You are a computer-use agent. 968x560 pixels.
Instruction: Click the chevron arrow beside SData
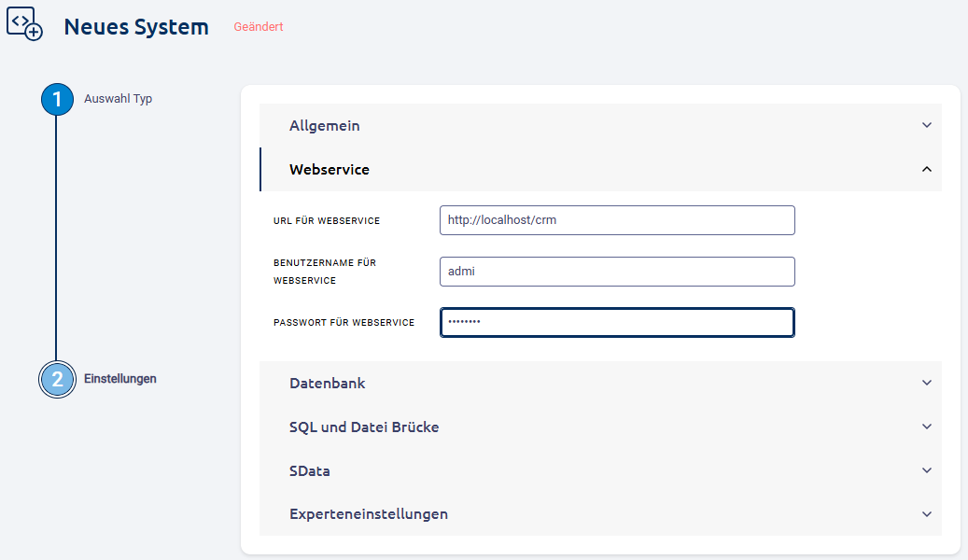926,470
